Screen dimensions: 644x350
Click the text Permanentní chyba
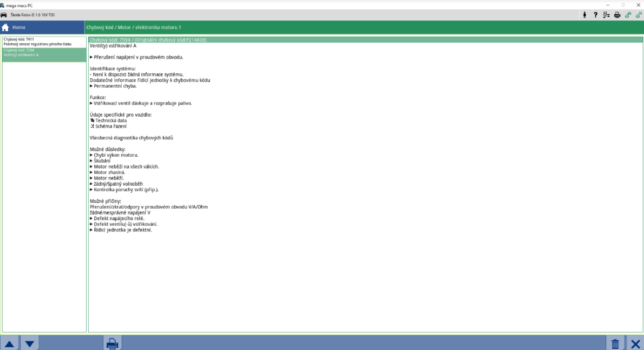coord(115,86)
